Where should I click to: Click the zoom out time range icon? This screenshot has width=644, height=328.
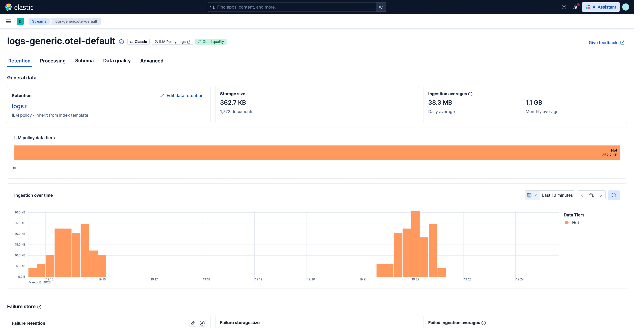(591, 195)
